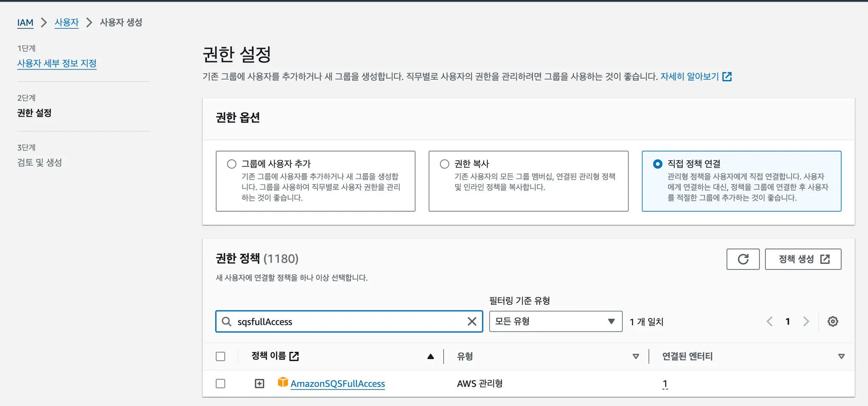
Task: Click the external link icon beside 정책 이름
Action: [294, 356]
